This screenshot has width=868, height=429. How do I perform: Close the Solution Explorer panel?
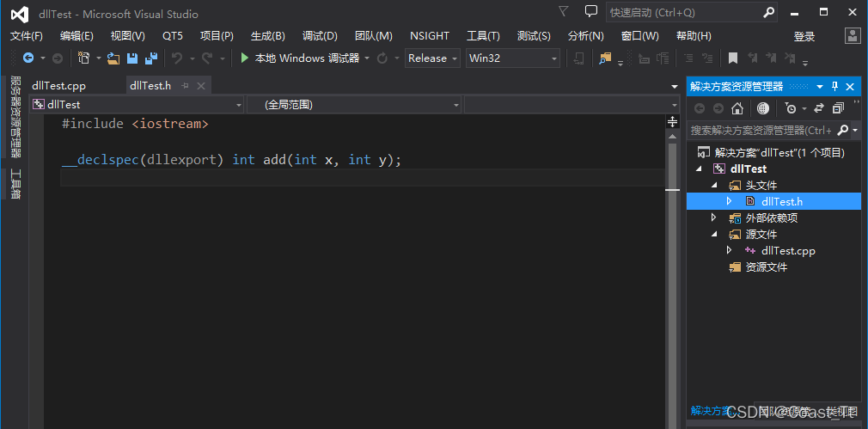[x=852, y=86]
